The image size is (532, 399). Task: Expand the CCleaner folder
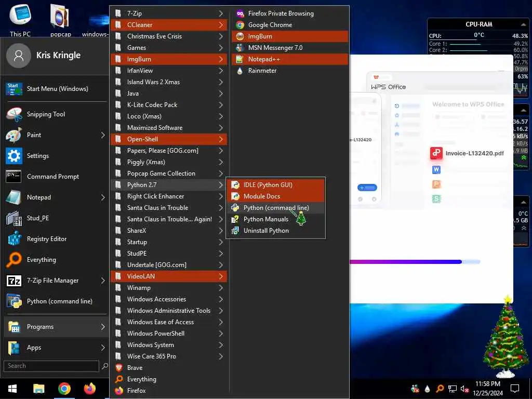(169, 25)
